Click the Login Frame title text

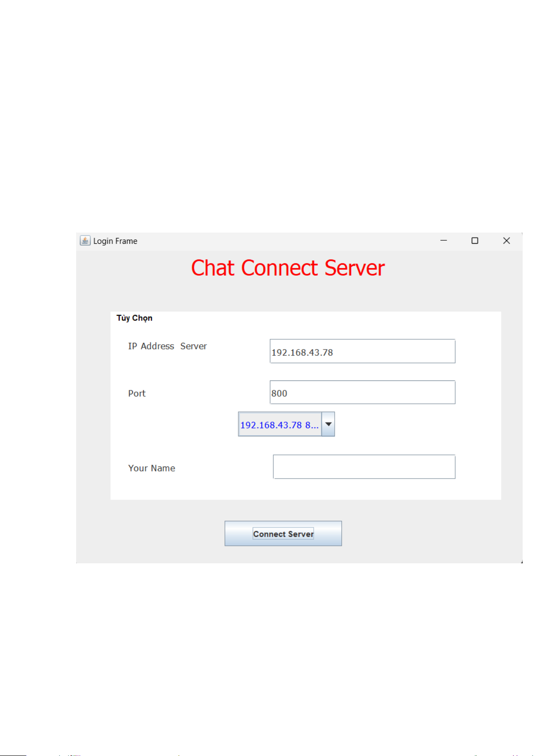click(x=115, y=241)
